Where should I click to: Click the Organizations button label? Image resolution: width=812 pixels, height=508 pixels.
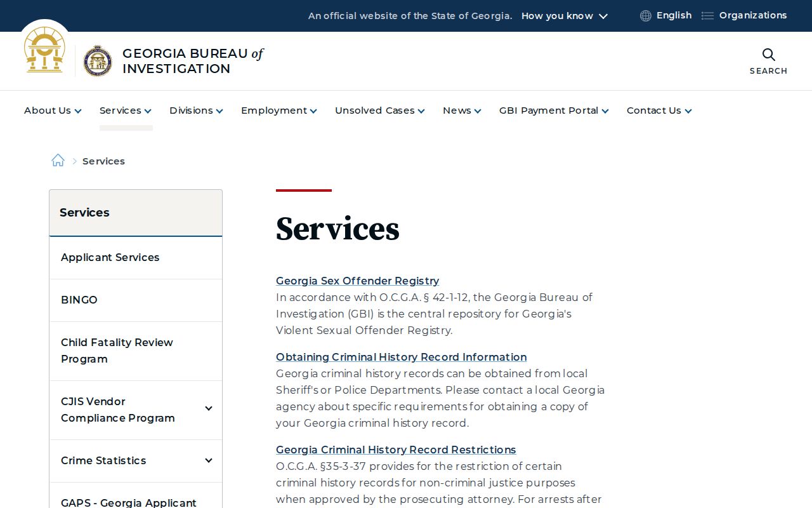point(753,15)
